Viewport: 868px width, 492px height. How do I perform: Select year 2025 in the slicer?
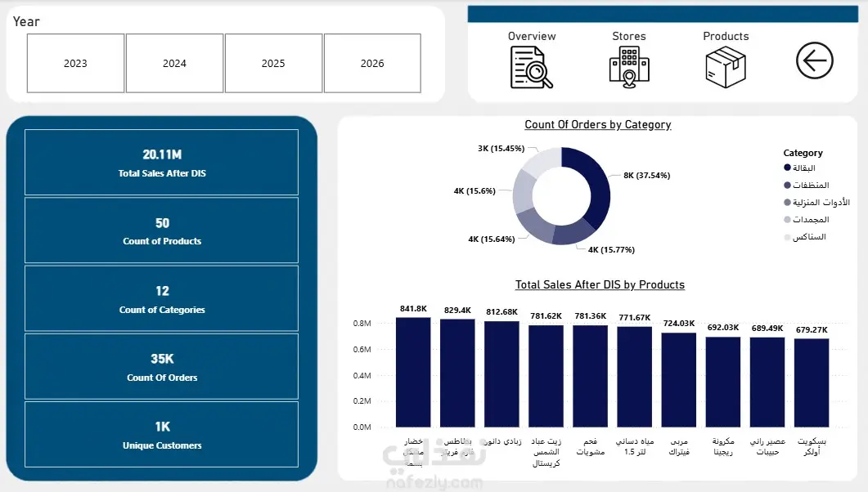coord(273,63)
